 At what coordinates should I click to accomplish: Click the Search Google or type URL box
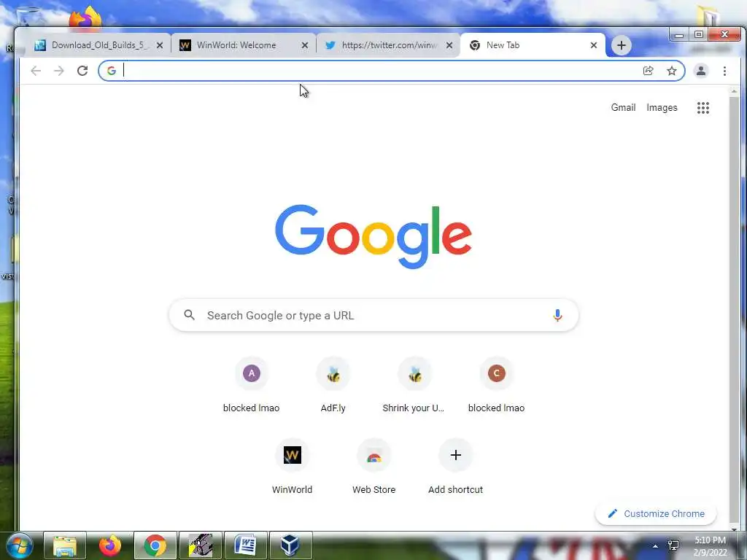[374, 315]
